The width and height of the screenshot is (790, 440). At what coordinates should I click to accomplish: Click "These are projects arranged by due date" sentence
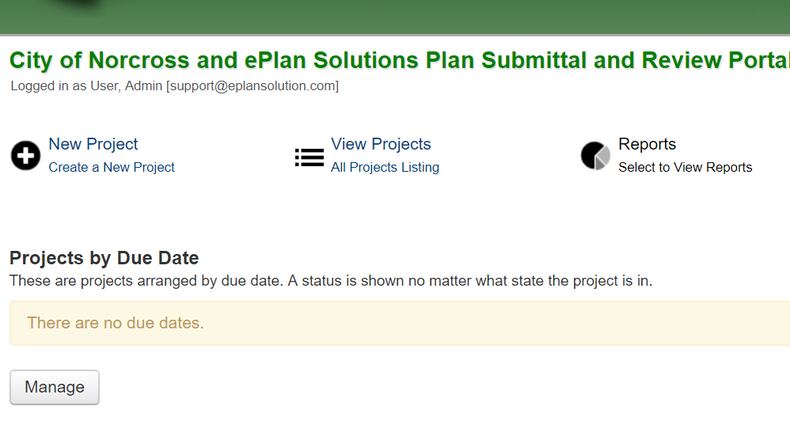click(x=146, y=281)
